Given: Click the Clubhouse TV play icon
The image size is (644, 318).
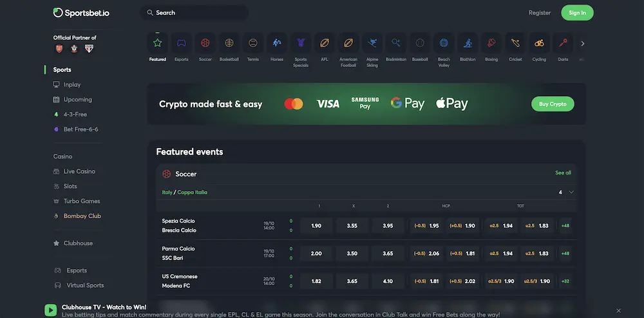Looking at the screenshot, I should 50,310.
